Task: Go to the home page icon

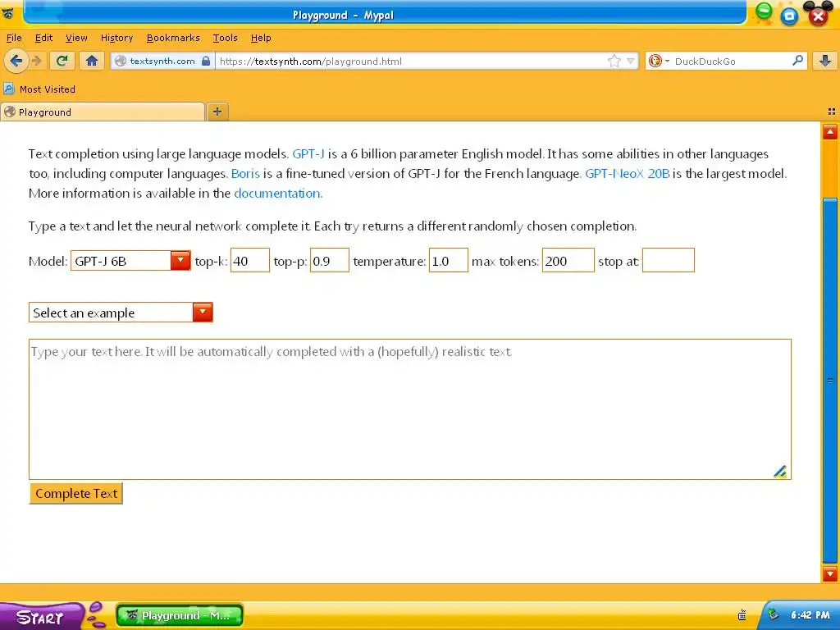Action: click(92, 61)
